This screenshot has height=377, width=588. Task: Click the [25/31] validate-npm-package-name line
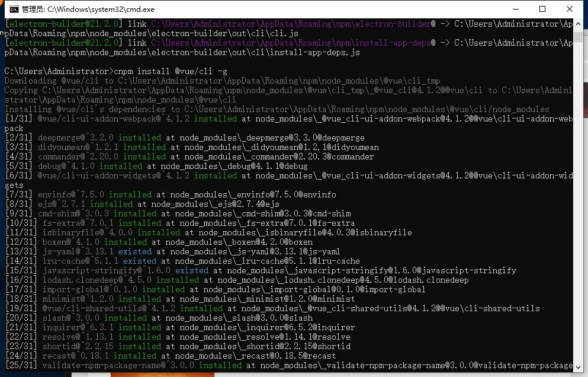click(x=288, y=365)
